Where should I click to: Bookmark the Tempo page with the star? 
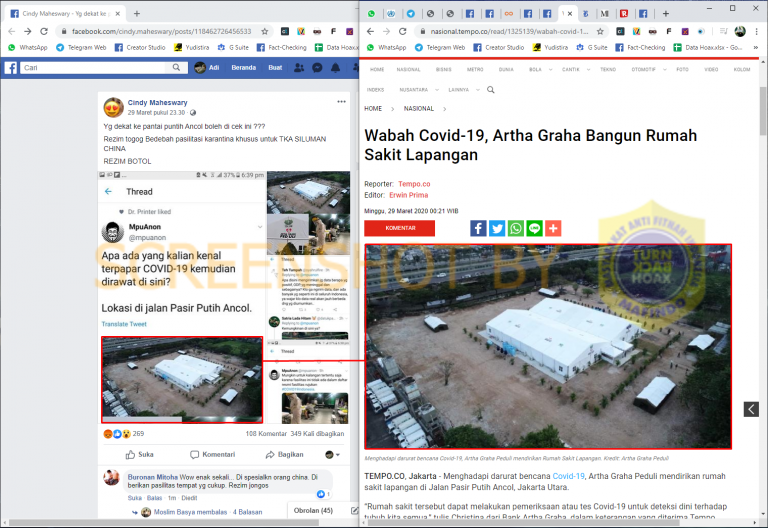click(x=600, y=31)
